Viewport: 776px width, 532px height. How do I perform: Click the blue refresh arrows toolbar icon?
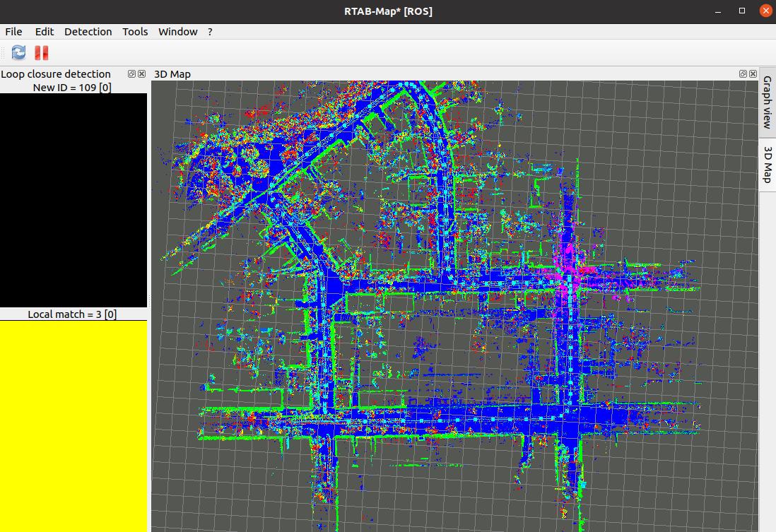pyautogui.click(x=18, y=52)
